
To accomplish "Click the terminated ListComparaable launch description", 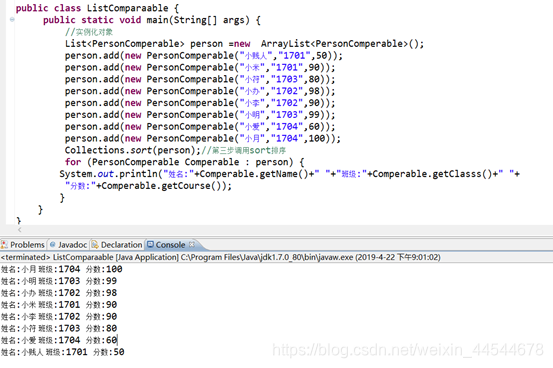I will tap(221, 257).
